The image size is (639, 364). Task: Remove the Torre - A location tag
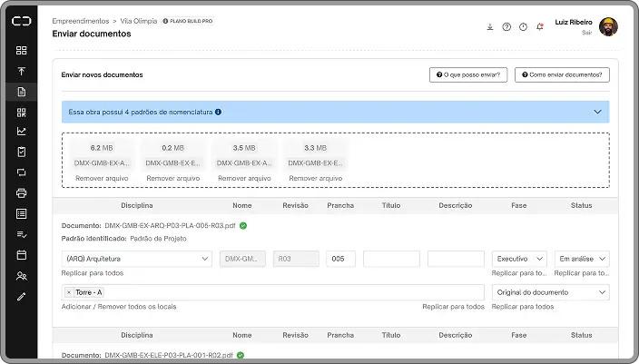69,292
